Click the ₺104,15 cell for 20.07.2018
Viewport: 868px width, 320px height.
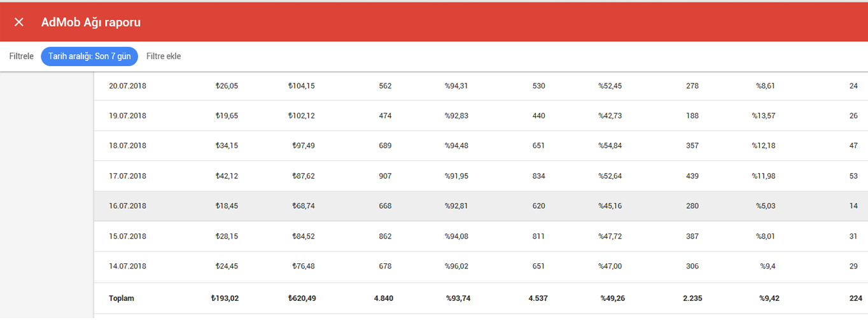click(x=301, y=86)
